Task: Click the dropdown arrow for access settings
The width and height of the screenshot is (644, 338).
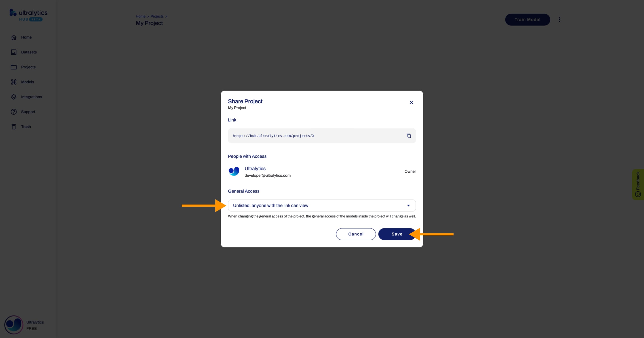Action: [408, 206]
